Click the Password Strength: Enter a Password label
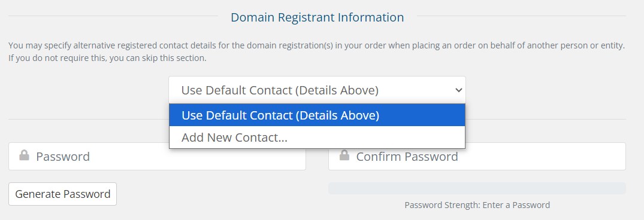The image size is (644, 220). (477, 205)
